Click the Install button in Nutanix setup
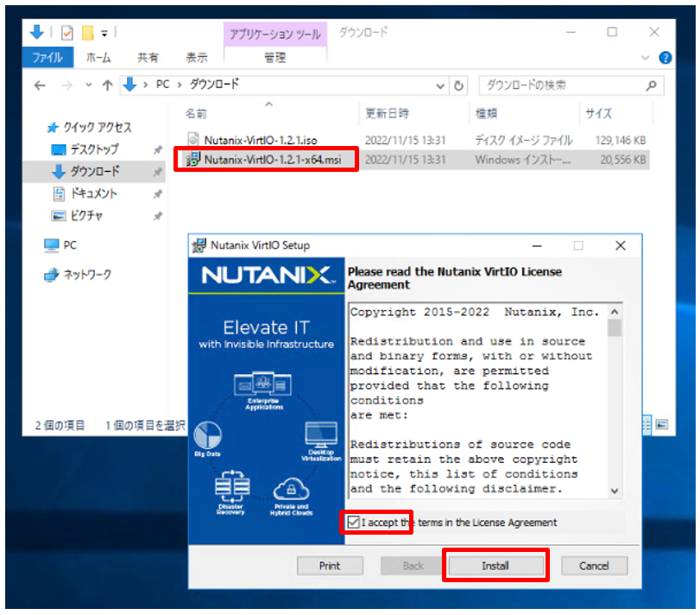The height and width of the screenshot is (615, 700). tap(495, 566)
